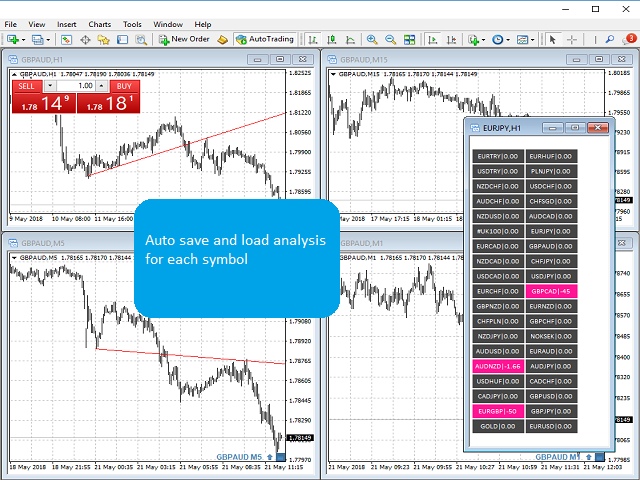Screen dimensions: 640x480
Task: Open notifications bubble with red 3 badge
Action: click(x=630, y=39)
